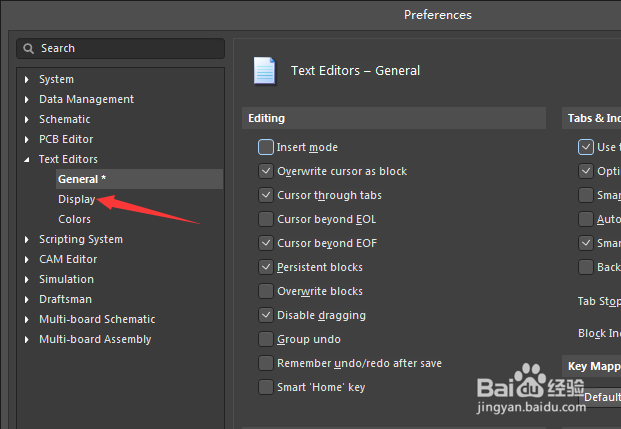
Task: Expand the Data Management category
Action: coord(27,99)
